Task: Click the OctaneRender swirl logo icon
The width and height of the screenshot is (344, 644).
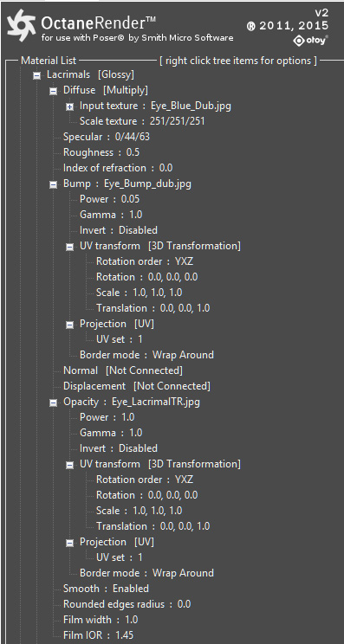Action: coord(22,27)
